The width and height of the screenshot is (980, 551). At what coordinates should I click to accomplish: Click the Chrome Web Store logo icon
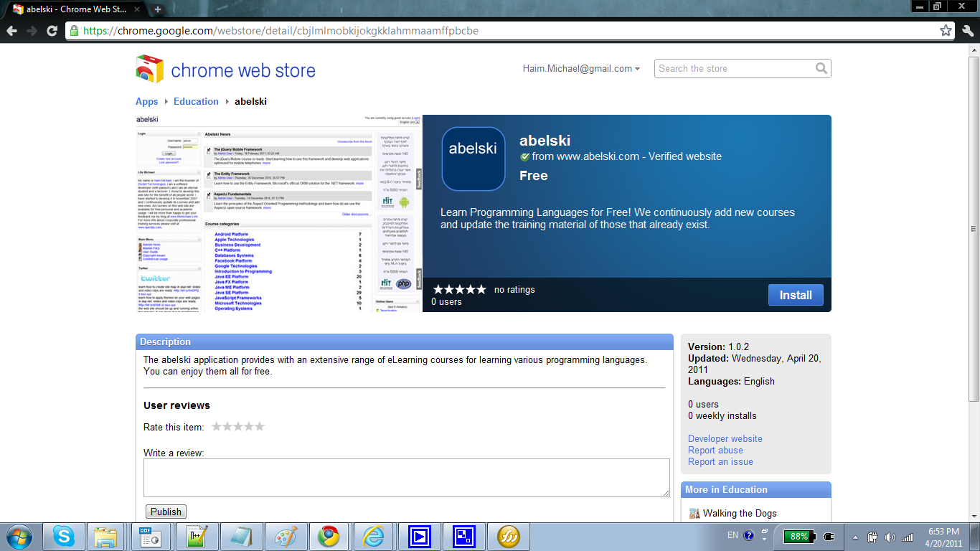coord(150,69)
